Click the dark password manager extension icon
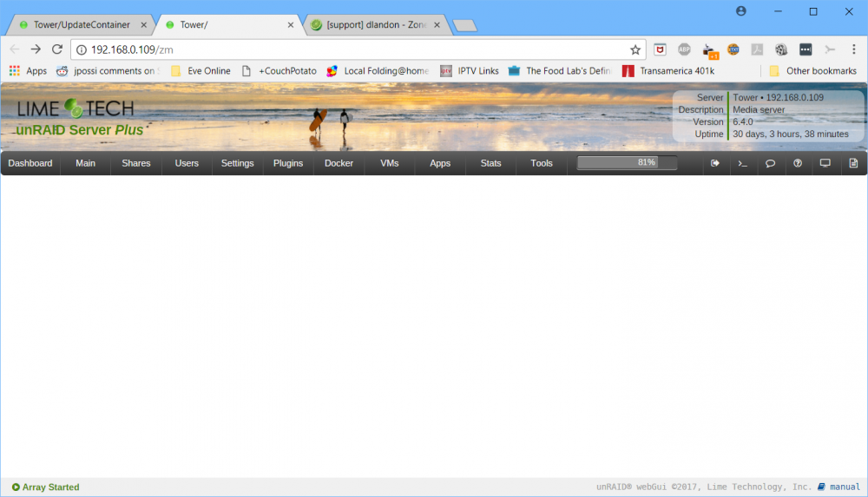The width and height of the screenshot is (868, 497). point(806,49)
